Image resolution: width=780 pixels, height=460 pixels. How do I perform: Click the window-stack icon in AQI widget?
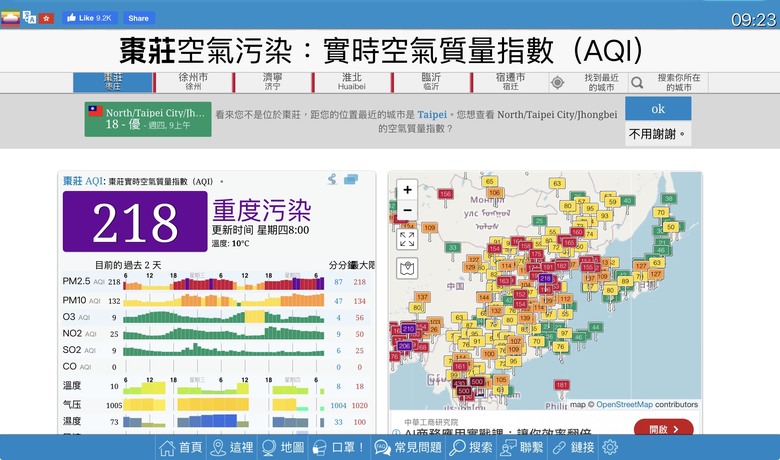click(x=351, y=180)
